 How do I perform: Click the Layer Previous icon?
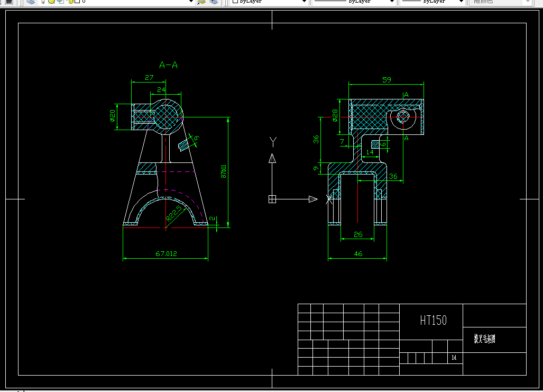point(214,2)
